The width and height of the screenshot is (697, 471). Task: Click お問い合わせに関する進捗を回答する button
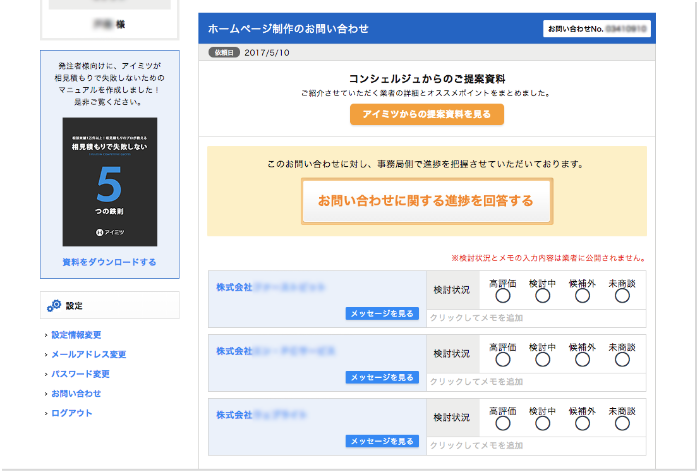pyautogui.click(x=427, y=201)
